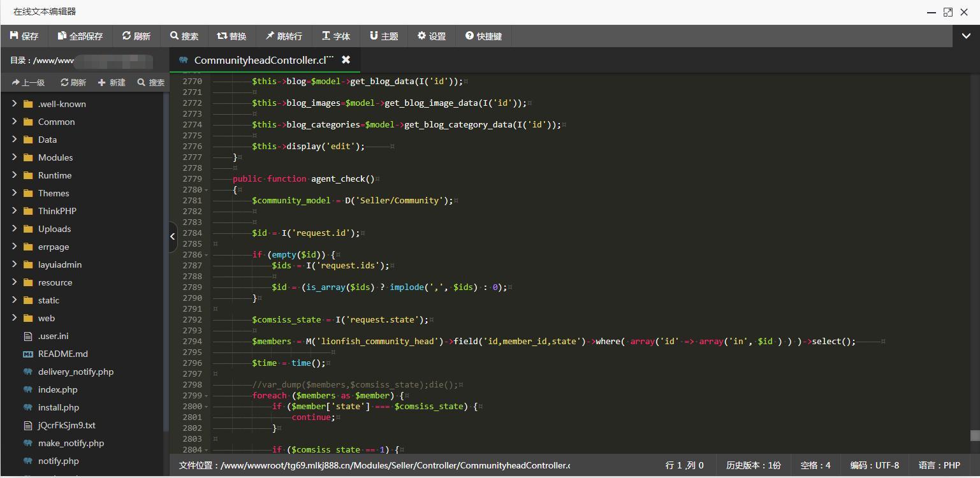980x478 pixels.
Task: Fold the foreach block at line 2799
Action: pos(207,396)
